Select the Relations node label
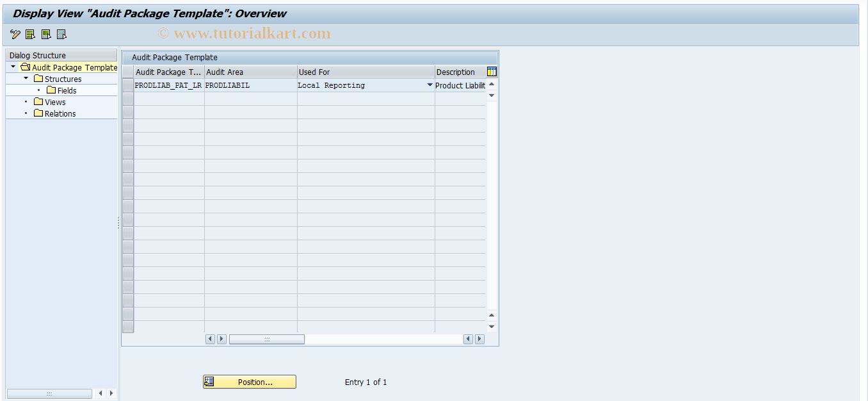This screenshot has width=868, height=401. click(x=60, y=113)
